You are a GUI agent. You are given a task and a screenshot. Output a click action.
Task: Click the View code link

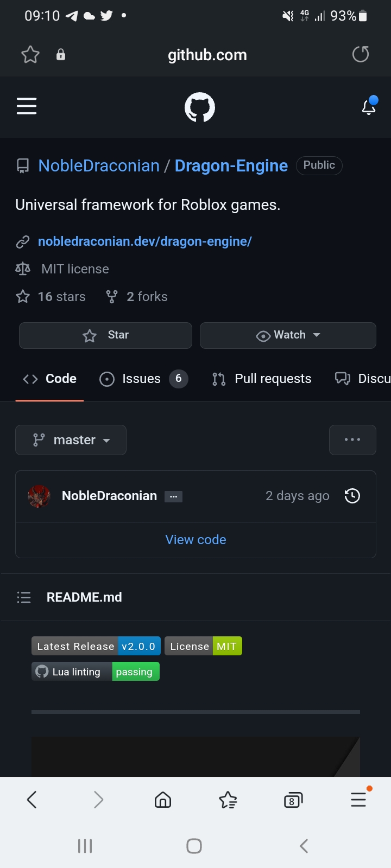tap(195, 540)
